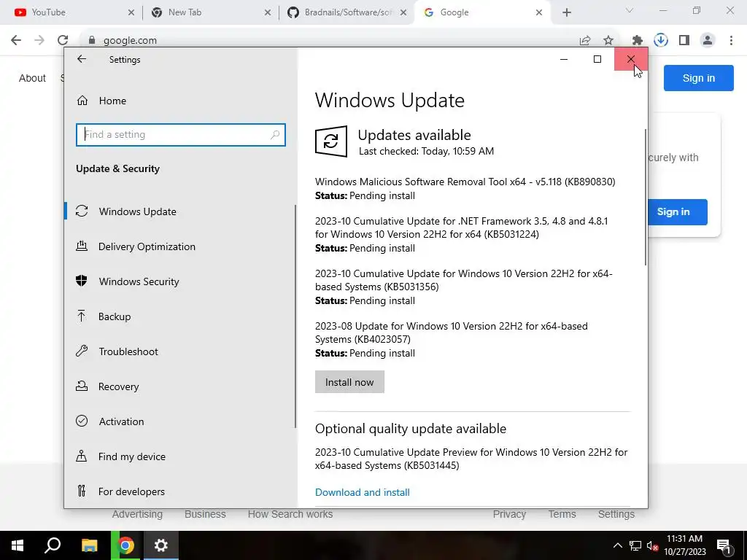Click Chrome icon in taskbar
The height and width of the screenshot is (560, 747).
click(x=125, y=545)
